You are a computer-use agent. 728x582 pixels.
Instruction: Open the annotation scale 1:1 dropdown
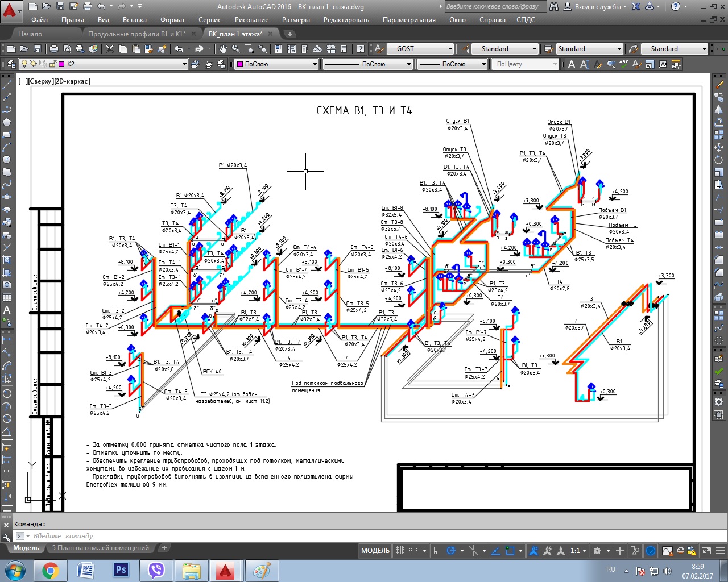click(578, 550)
